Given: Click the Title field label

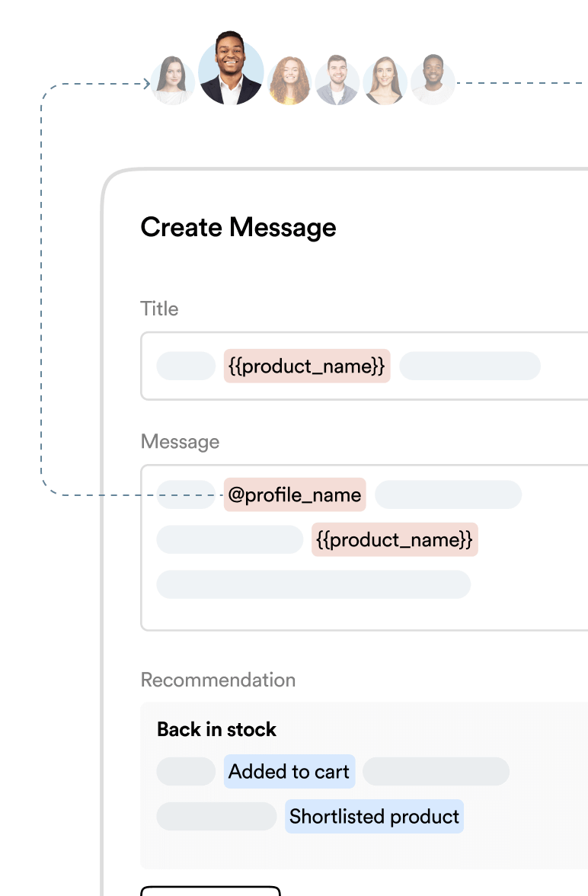Looking at the screenshot, I should [x=159, y=309].
